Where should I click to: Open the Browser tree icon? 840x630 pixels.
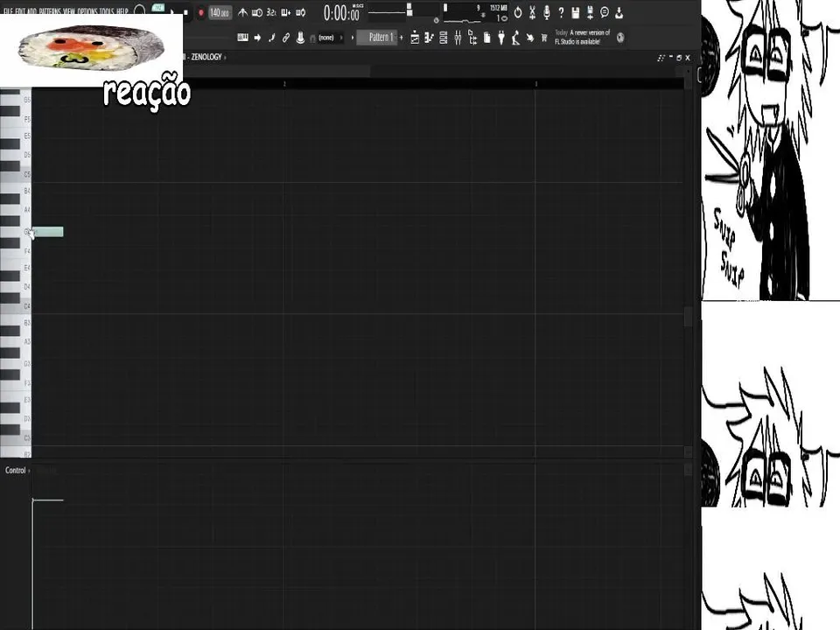[472, 38]
